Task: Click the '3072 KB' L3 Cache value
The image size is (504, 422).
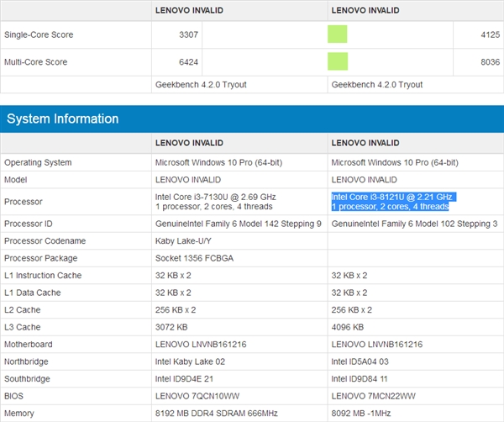Action: 171,327
